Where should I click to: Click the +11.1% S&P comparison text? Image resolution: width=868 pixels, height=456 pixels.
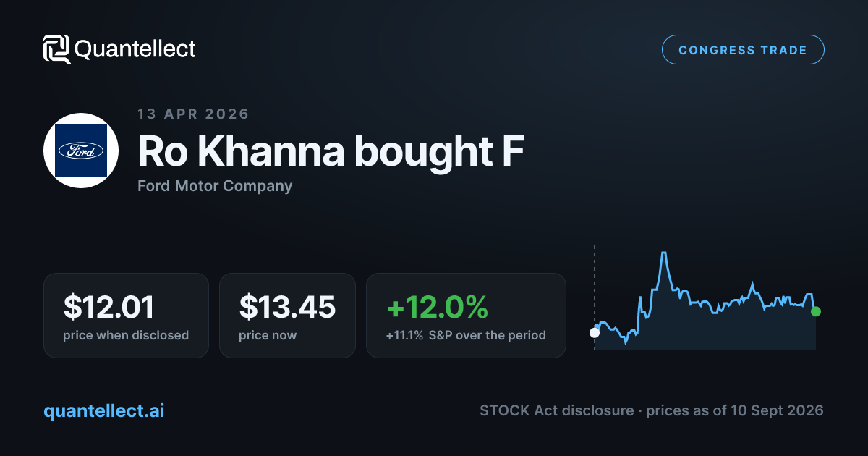click(466, 335)
